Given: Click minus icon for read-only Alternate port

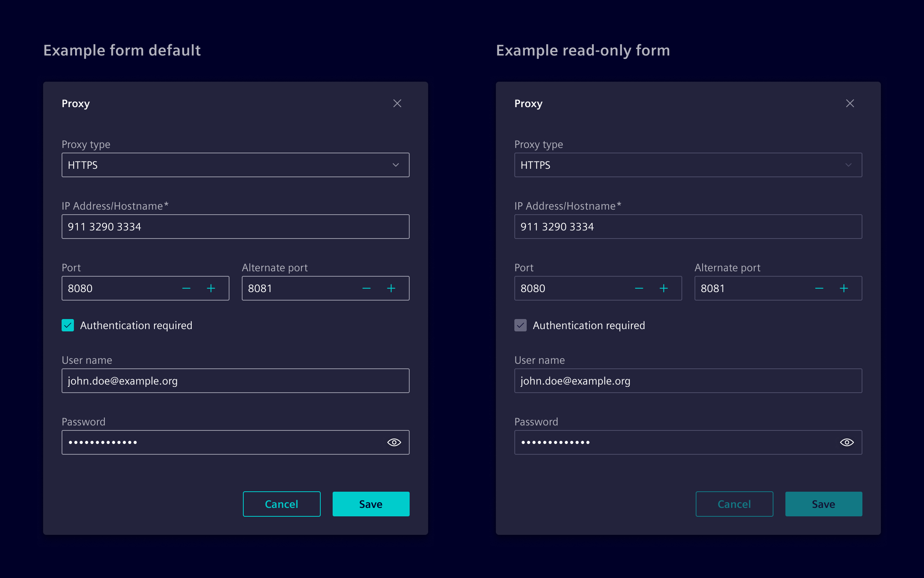Looking at the screenshot, I should [819, 288].
